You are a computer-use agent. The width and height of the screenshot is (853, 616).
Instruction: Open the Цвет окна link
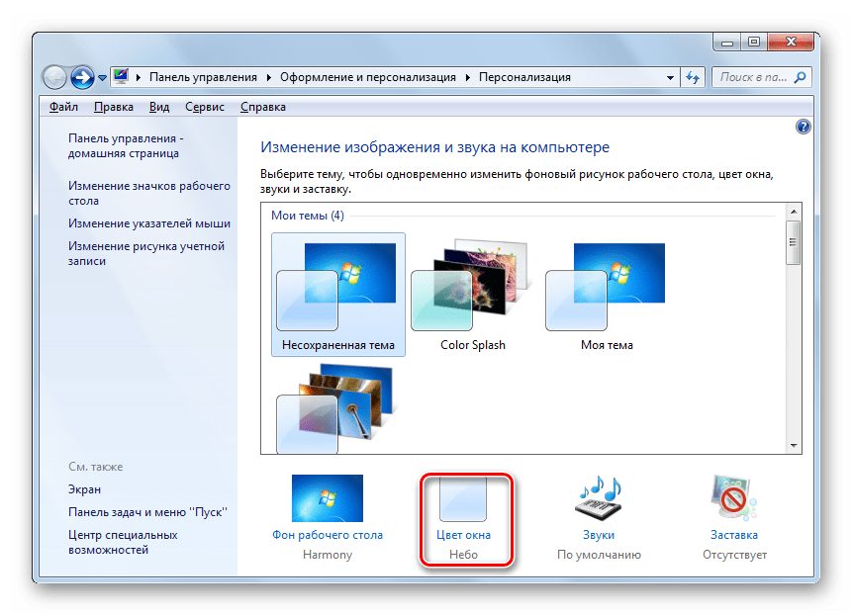(x=463, y=535)
